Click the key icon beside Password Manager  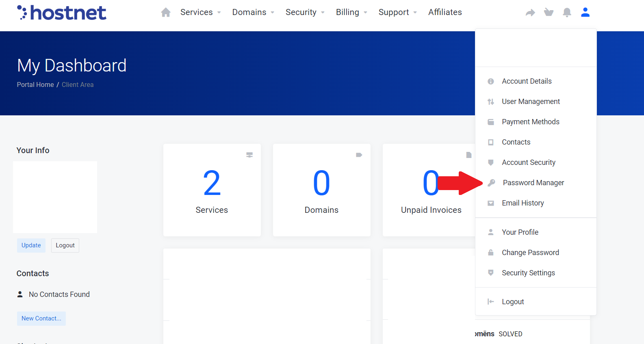(491, 183)
